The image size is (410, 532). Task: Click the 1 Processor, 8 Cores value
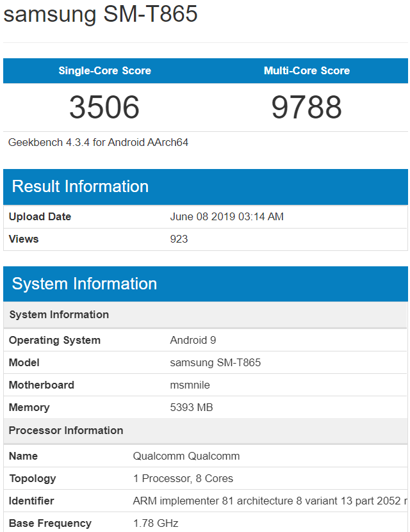(183, 478)
